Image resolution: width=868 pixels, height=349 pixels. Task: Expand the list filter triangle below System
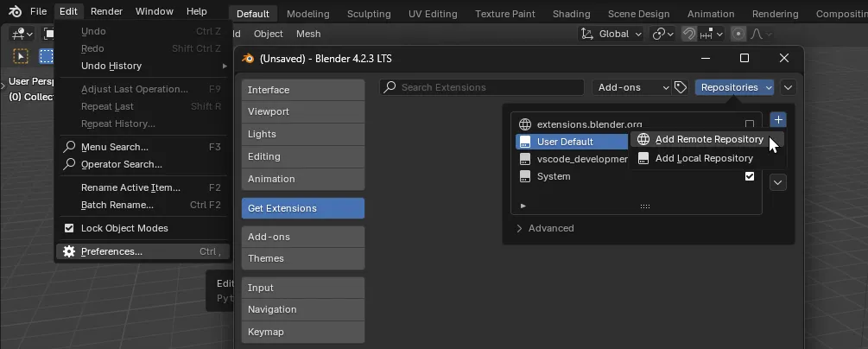523,206
